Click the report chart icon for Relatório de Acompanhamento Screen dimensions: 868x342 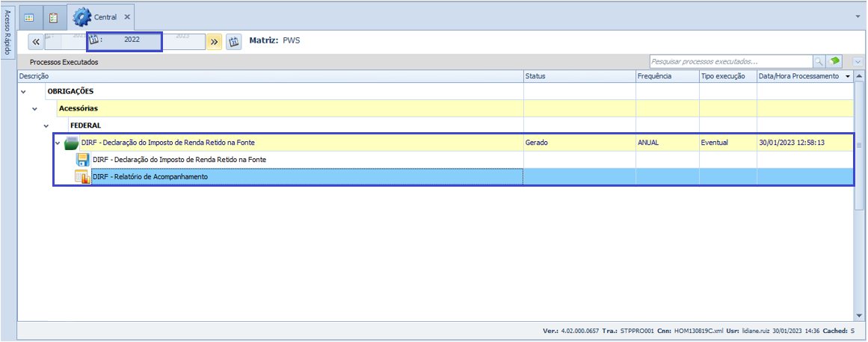[x=83, y=177]
